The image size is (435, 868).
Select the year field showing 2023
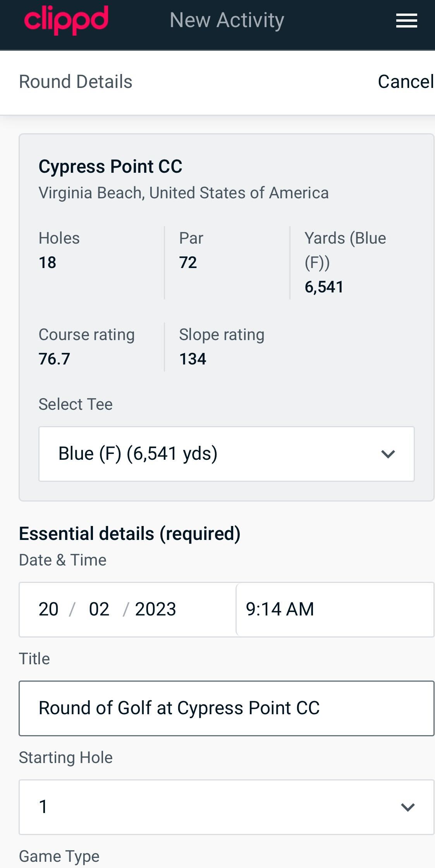tap(156, 609)
